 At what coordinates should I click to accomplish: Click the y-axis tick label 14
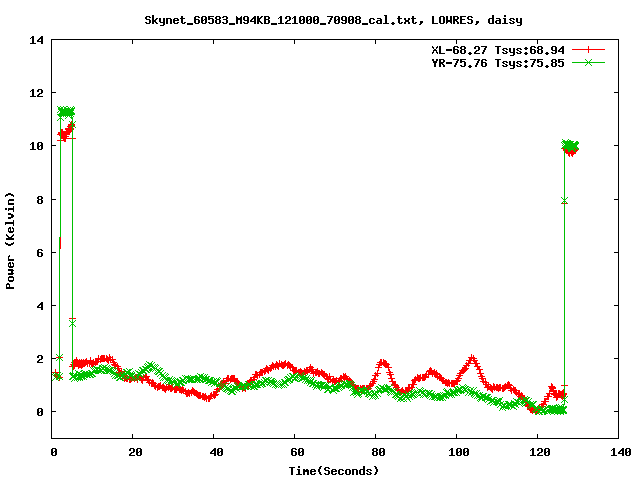(x=36, y=40)
